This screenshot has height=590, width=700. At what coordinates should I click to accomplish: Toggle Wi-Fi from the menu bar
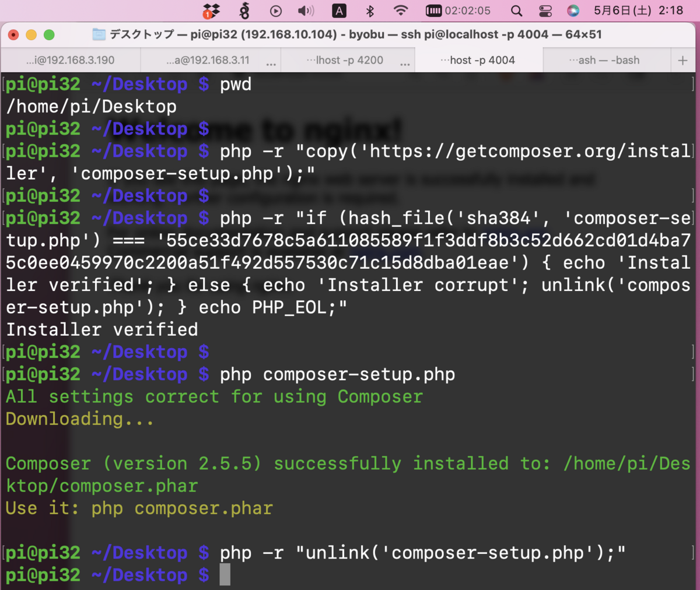[400, 10]
